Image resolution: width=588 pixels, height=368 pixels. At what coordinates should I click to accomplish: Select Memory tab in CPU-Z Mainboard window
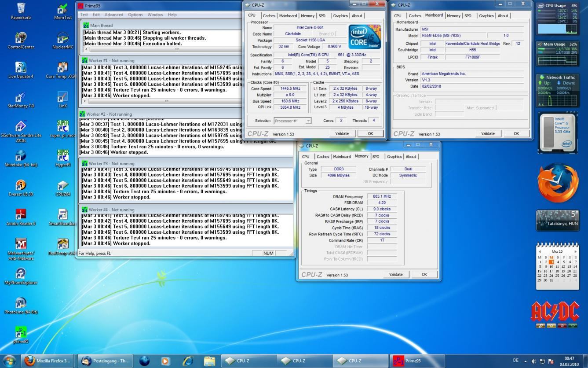pos(453,15)
